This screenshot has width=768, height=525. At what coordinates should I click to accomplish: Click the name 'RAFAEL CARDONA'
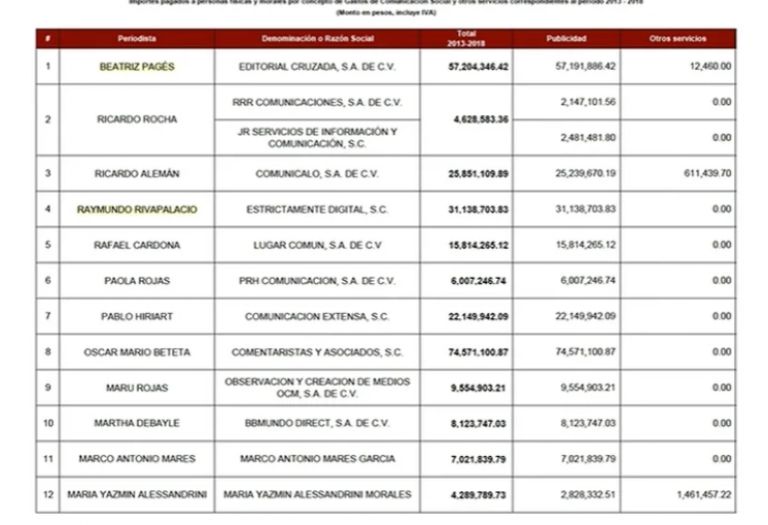coord(137,245)
